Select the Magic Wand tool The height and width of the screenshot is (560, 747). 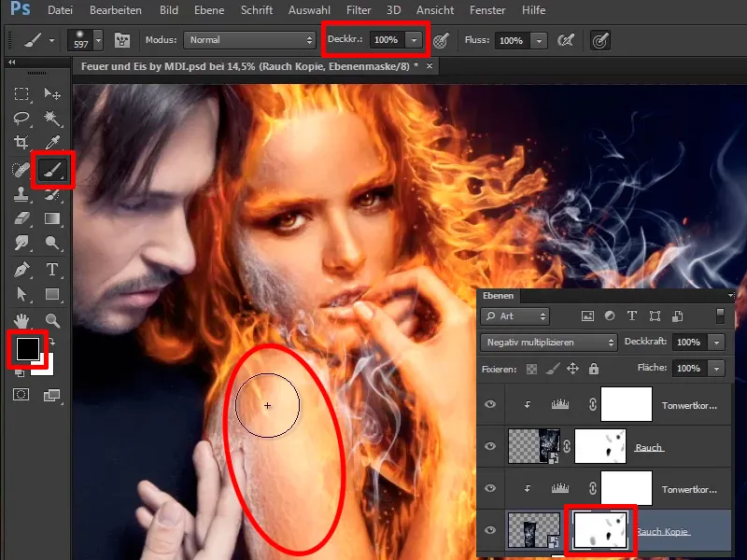52,119
